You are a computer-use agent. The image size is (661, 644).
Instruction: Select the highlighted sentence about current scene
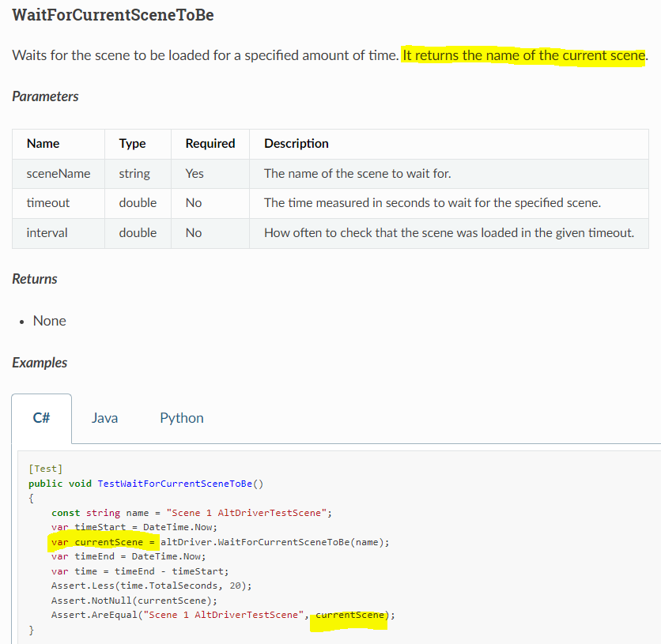click(x=522, y=55)
